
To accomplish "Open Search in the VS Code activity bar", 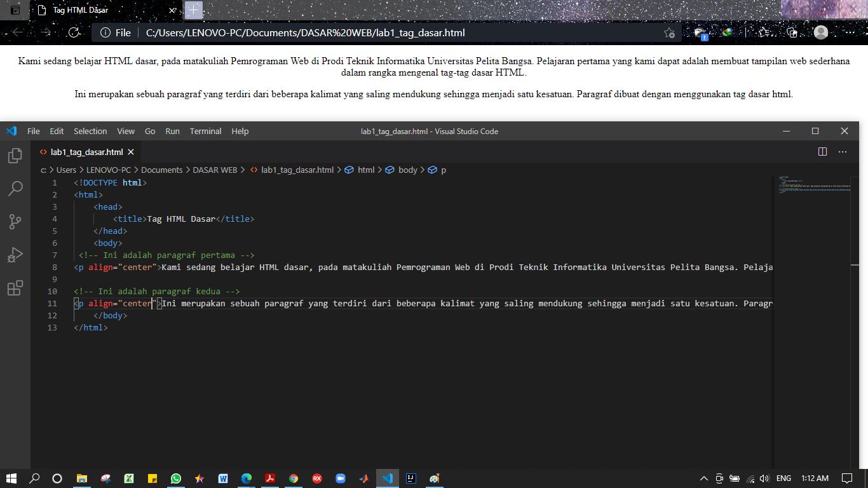I will (15, 189).
